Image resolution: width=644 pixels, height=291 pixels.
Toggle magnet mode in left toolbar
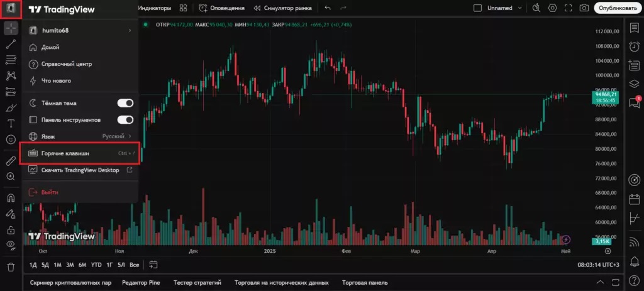point(11,198)
